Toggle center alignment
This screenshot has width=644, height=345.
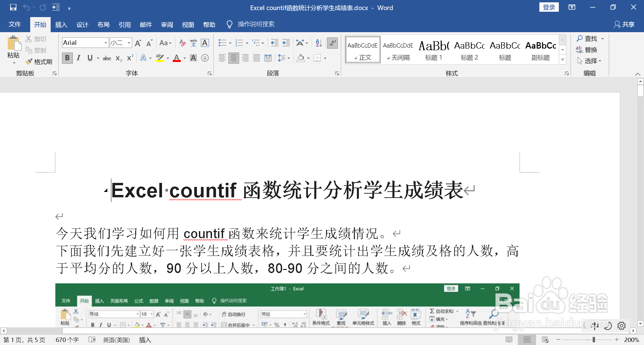pyautogui.click(x=234, y=58)
